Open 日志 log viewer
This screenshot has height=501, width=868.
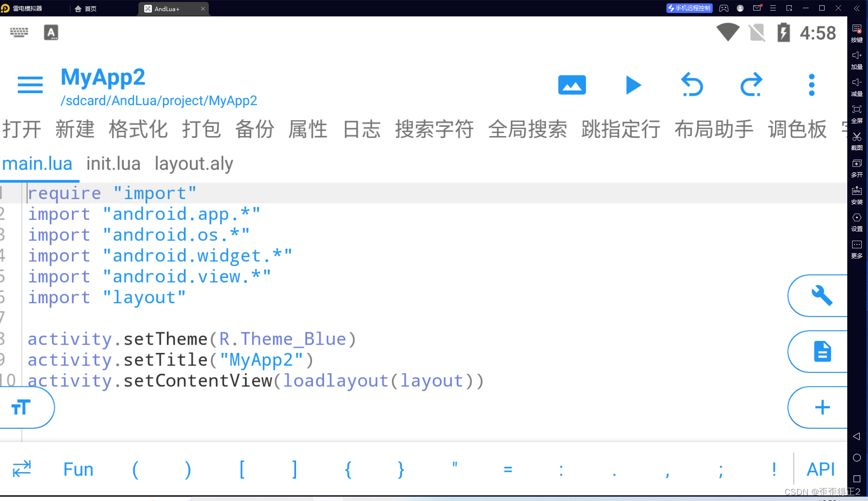coord(362,129)
